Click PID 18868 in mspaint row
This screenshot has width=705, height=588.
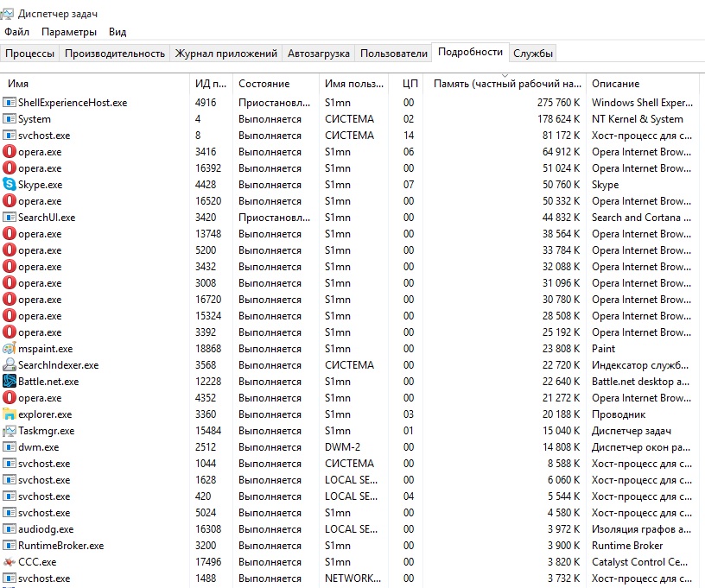click(x=208, y=349)
